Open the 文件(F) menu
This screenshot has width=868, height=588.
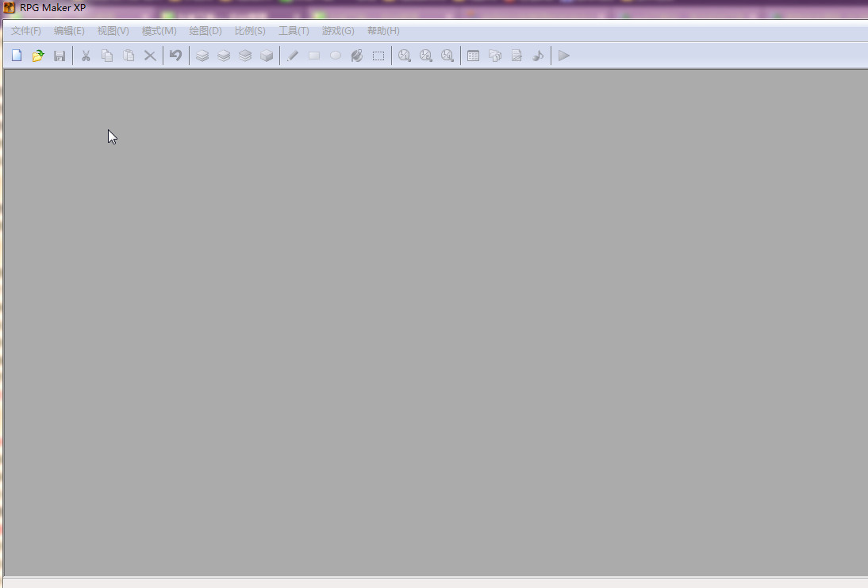coord(26,31)
